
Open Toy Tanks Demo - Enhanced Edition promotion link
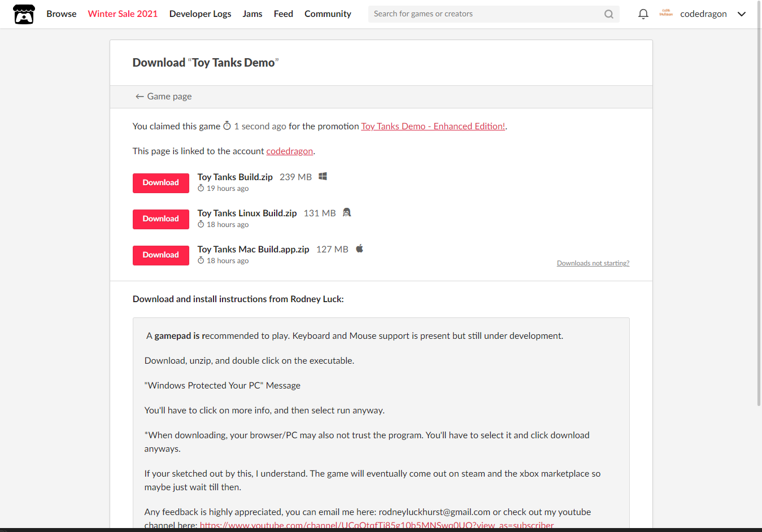pyautogui.click(x=433, y=127)
